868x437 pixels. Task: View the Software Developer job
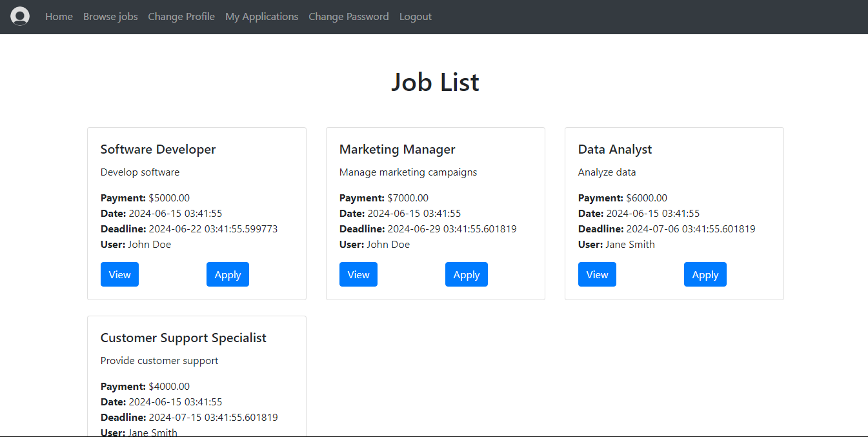click(119, 274)
